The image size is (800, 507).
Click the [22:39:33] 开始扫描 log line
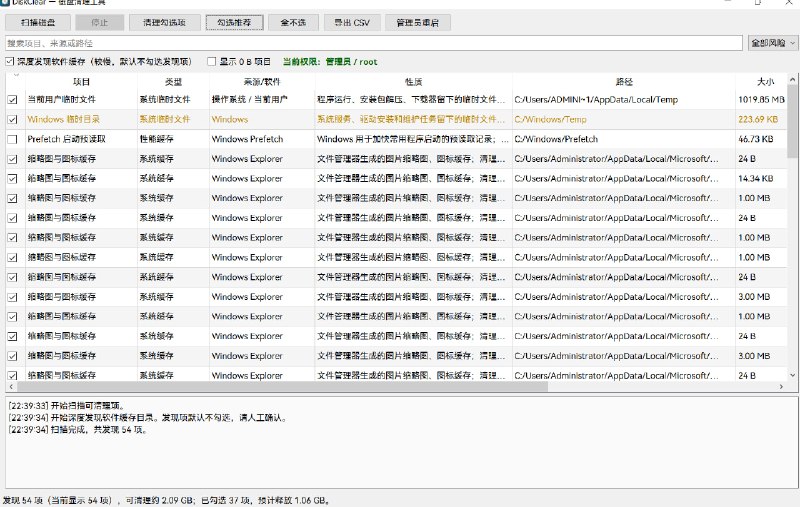(66, 406)
